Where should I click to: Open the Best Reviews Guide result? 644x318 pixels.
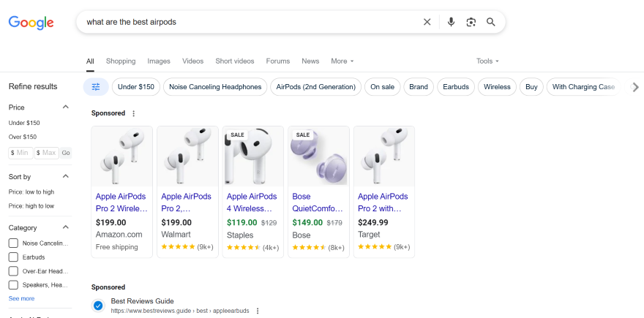(142, 301)
